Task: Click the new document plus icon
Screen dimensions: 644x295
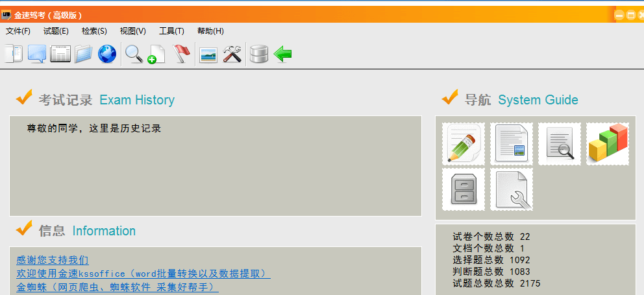Action: click(x=156, y=54)
